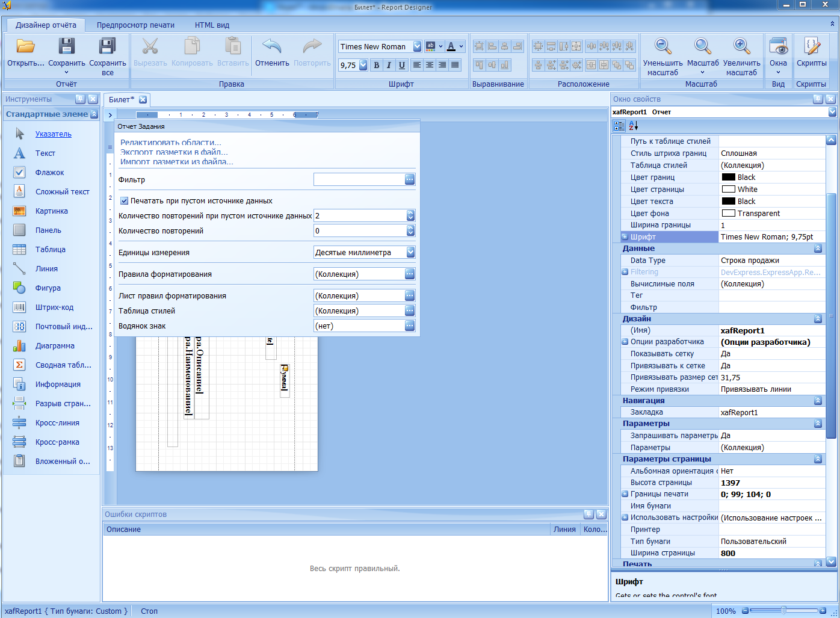Toggle underline font formatting
Screen dimensions: 840x618
coord(401,65)
